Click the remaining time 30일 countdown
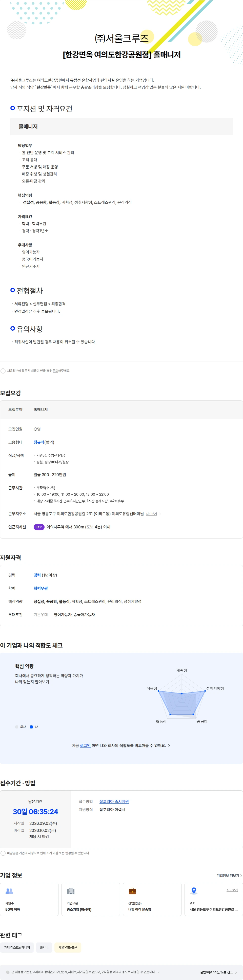The width and height of the screenshot is (243, 980). (x=35, y=811)
